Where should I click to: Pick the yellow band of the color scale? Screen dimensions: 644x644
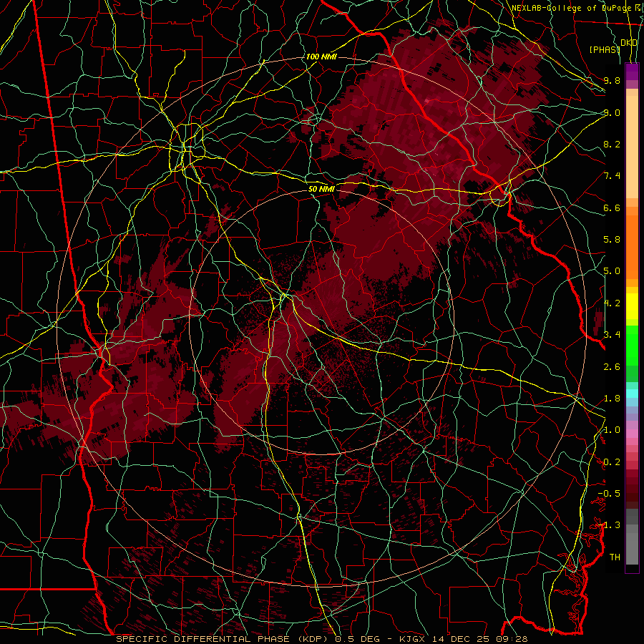coord(632,306)
